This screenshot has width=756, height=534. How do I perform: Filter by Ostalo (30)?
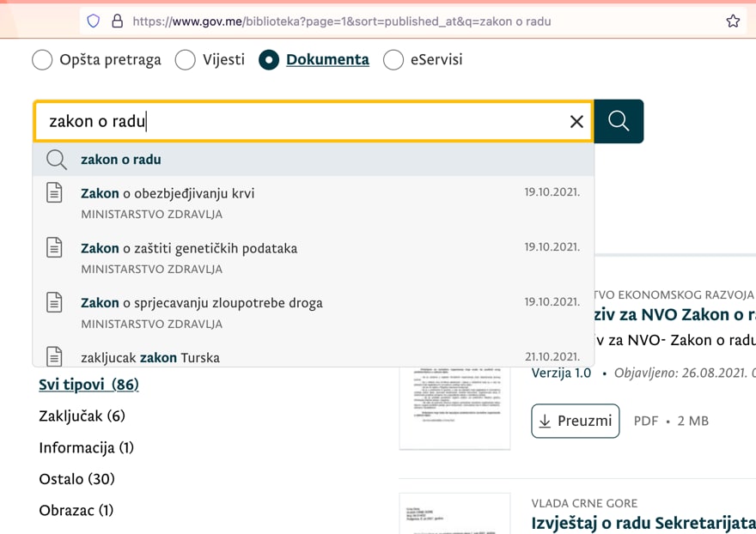click(x=77, y=479)
